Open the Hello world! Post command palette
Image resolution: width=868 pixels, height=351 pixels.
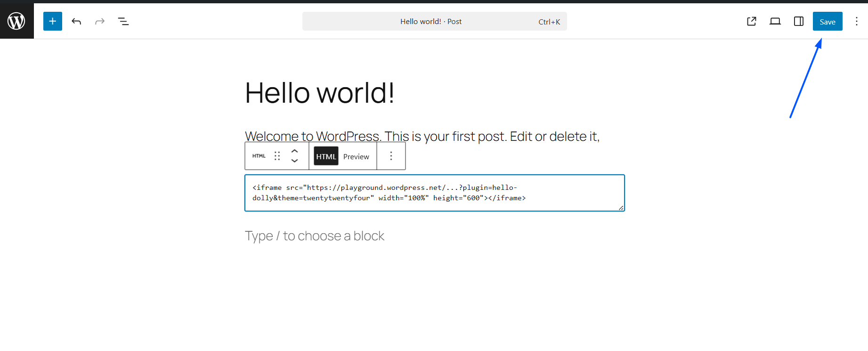click(434, 21)
